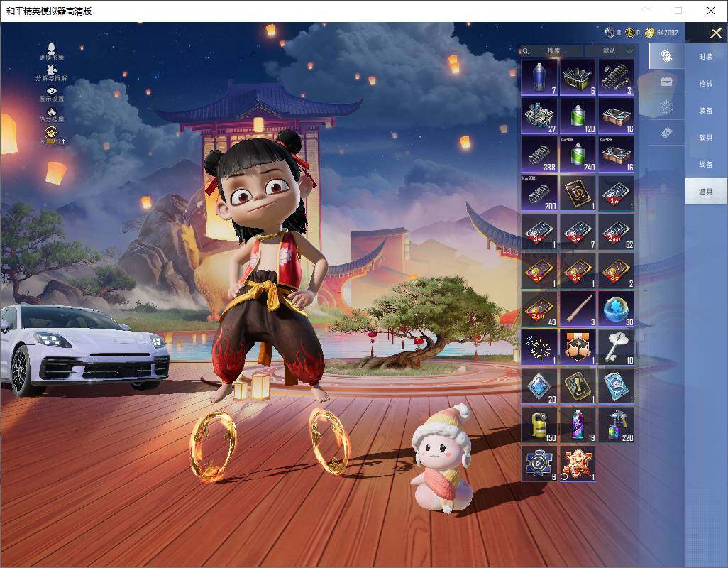Click the golden score badge icon

pyautogui.click(x=51, y=135)
